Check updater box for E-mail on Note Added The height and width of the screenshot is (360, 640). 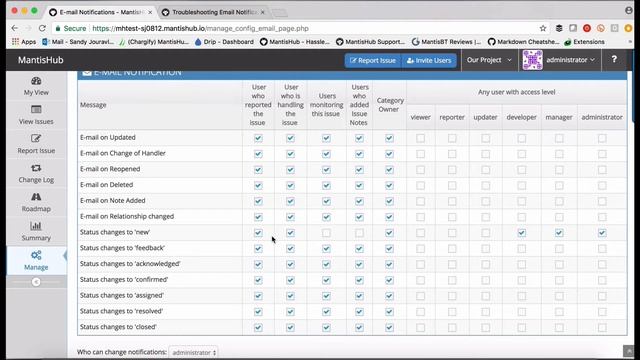click(x=485, y=201)
